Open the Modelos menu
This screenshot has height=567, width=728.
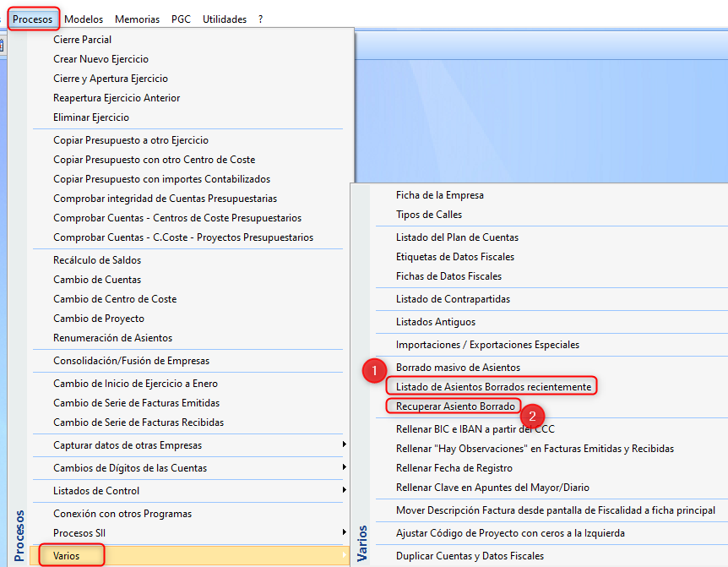84,19
